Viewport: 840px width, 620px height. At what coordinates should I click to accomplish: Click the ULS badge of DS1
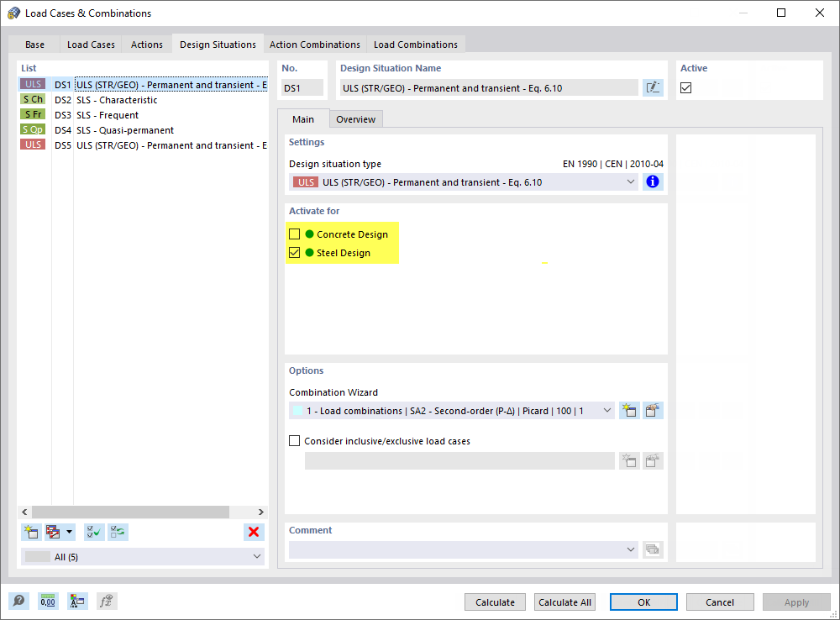click(x=34, y=84)
